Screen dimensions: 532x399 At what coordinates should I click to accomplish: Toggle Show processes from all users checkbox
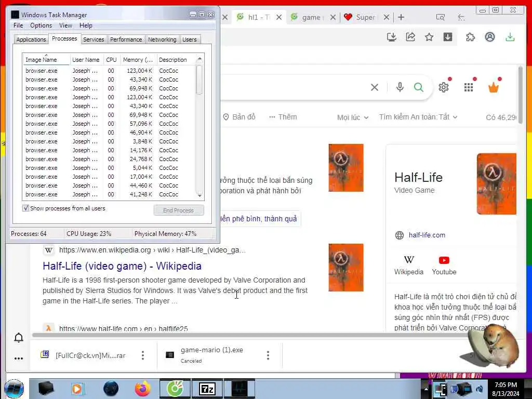pos(25,208)
